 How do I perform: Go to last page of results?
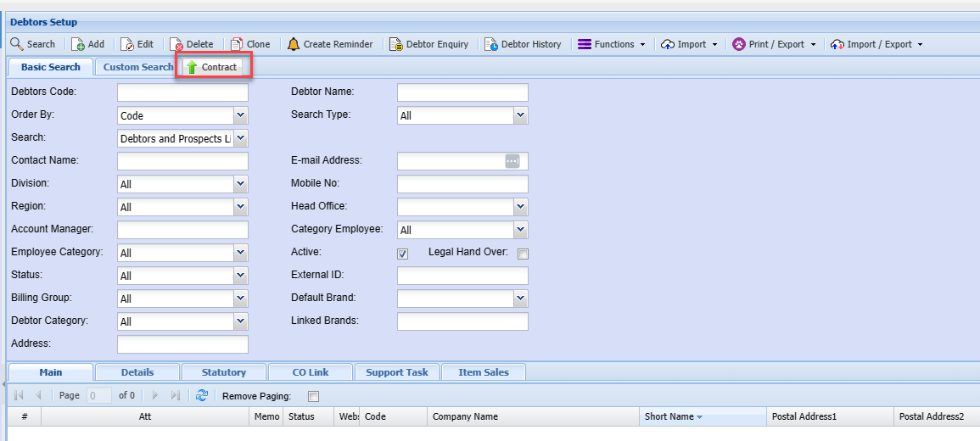(175, 395)
